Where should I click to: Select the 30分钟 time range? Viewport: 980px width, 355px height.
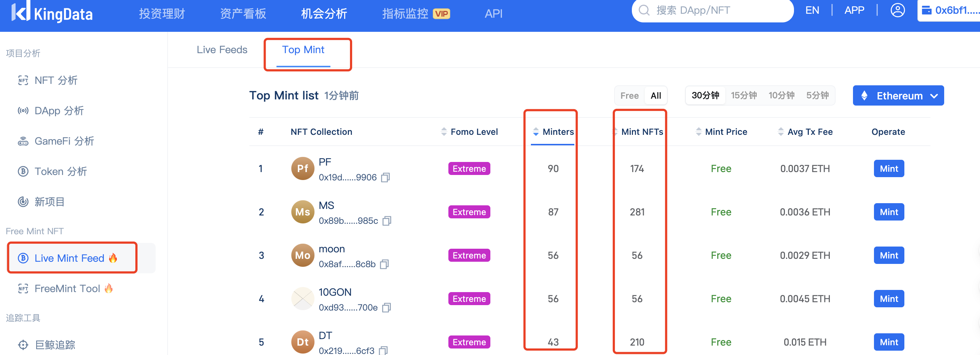click(x=705, y=95)
